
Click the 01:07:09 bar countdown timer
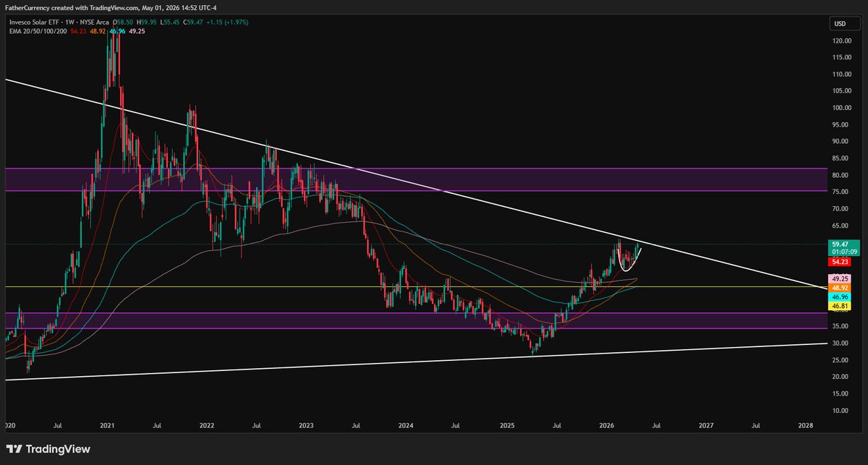click(844, 252)
